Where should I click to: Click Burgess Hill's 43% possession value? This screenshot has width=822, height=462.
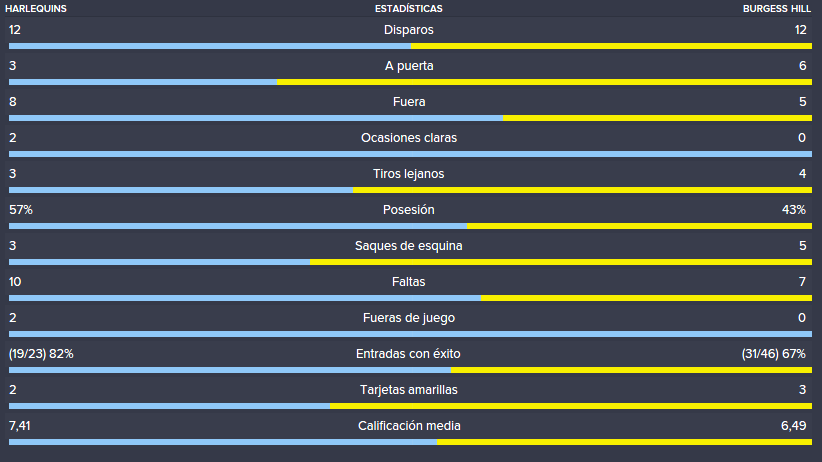pos(793,210)
